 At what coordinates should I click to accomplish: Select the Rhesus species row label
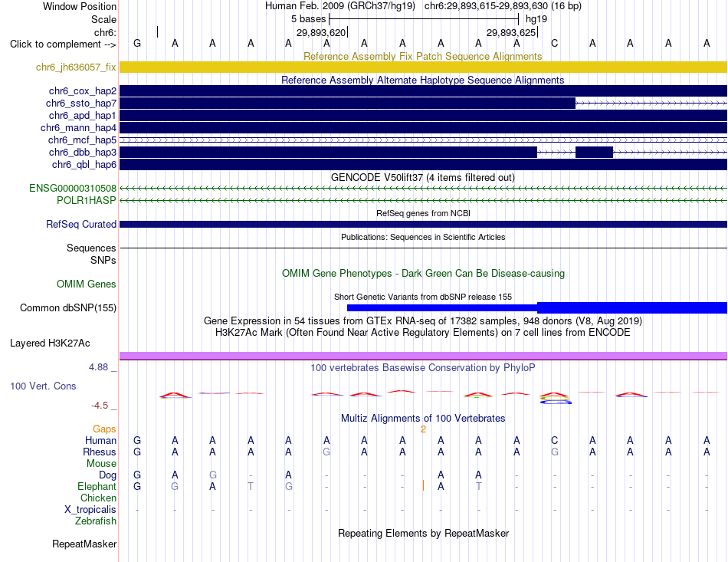pyautogui.click(x=100, y=452)
